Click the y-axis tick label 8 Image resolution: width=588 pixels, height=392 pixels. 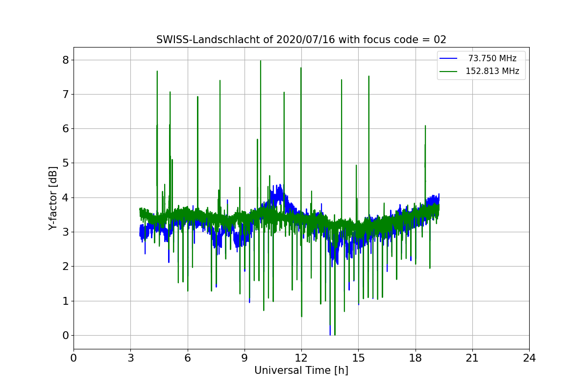[65, 60]
